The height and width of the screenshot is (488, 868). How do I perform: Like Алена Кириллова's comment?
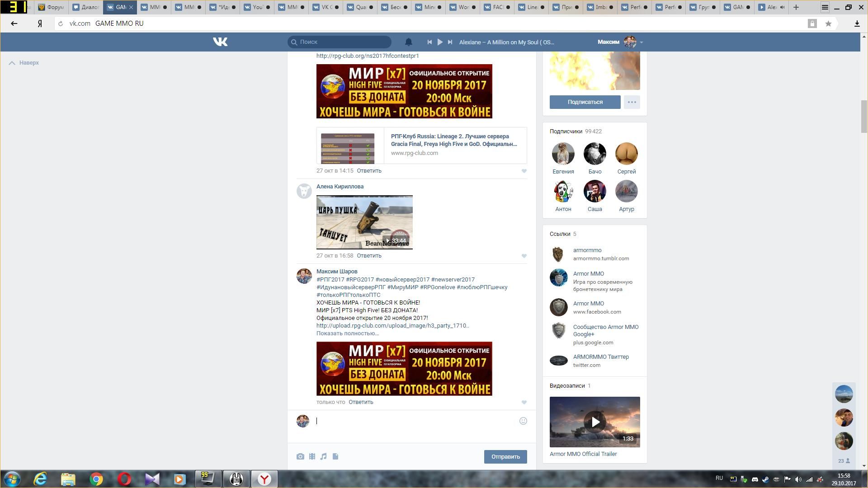tap(524, 256)
